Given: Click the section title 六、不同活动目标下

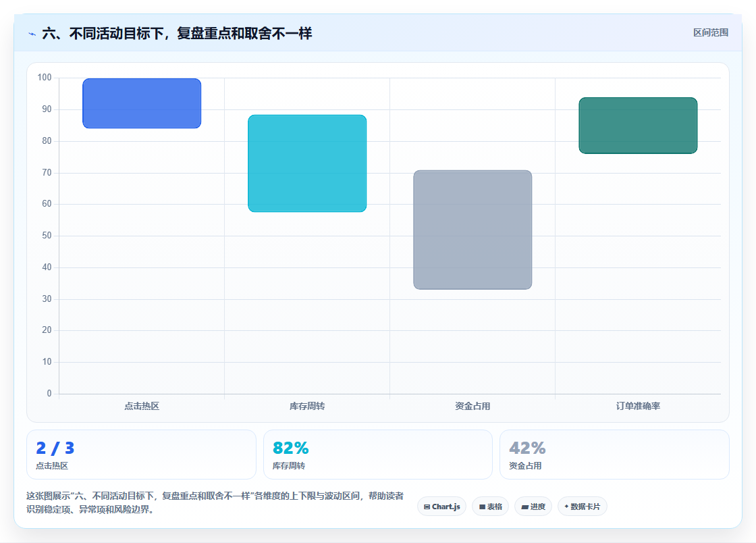Looking at the screenshot, I should point(177,34).
